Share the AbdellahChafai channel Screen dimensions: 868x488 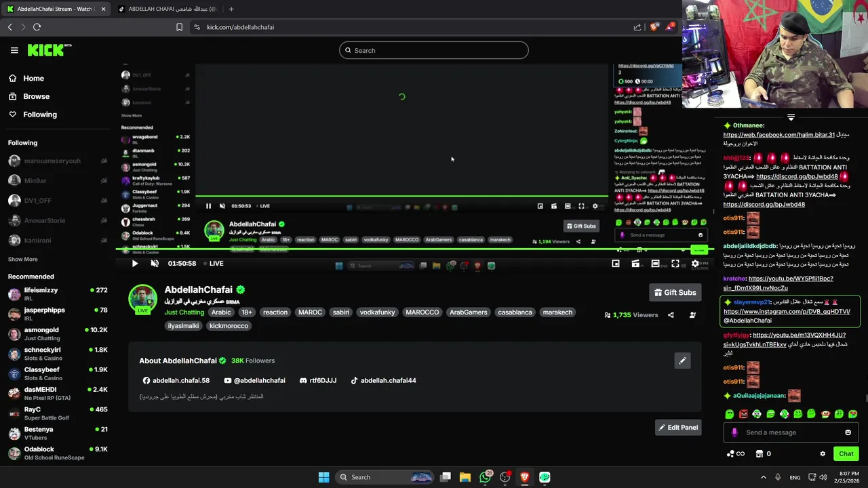pyautogui.click(x=671, y=315)
